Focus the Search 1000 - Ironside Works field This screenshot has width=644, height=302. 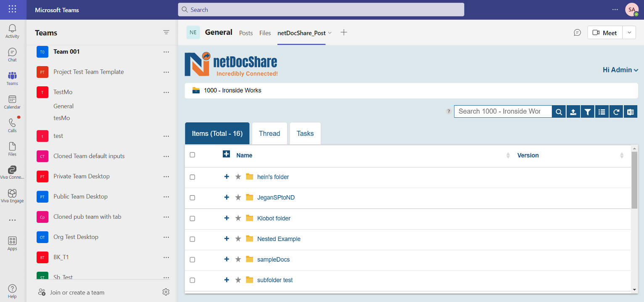[503, 111]
